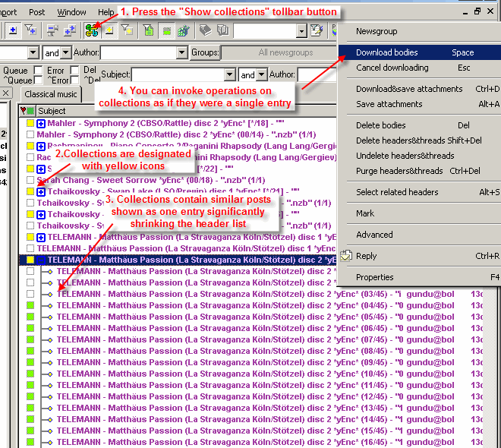501x448 pixels.
Task: Collapse the selected TELEMANN disc 2 collection
Action: click(41, 260)
